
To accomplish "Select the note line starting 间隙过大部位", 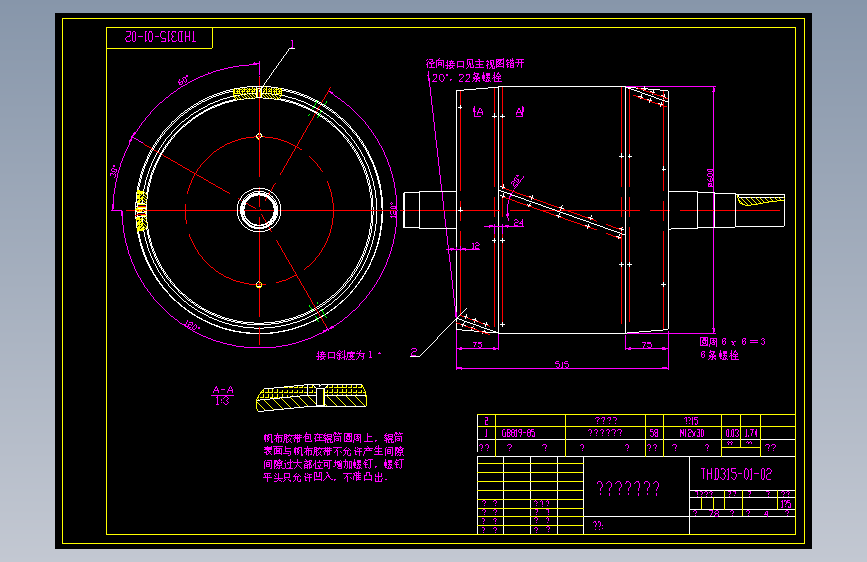I will click(333, 464).
